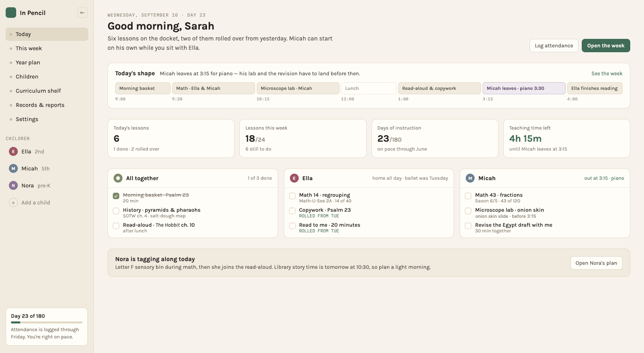Open This week in the sidebar

click(x=47, y=48)
